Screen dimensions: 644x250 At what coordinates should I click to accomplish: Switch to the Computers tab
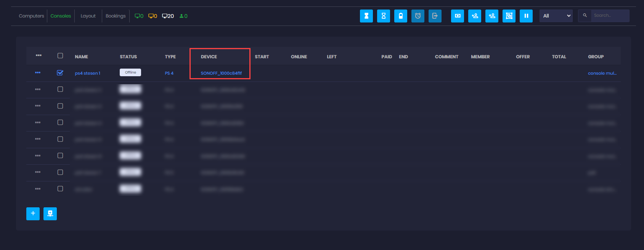click(x=31, y=16)
